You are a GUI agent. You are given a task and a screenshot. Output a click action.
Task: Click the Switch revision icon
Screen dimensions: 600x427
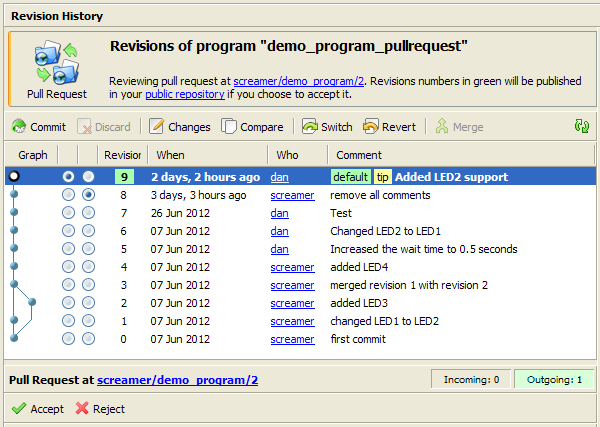click(x=310, y=127)
